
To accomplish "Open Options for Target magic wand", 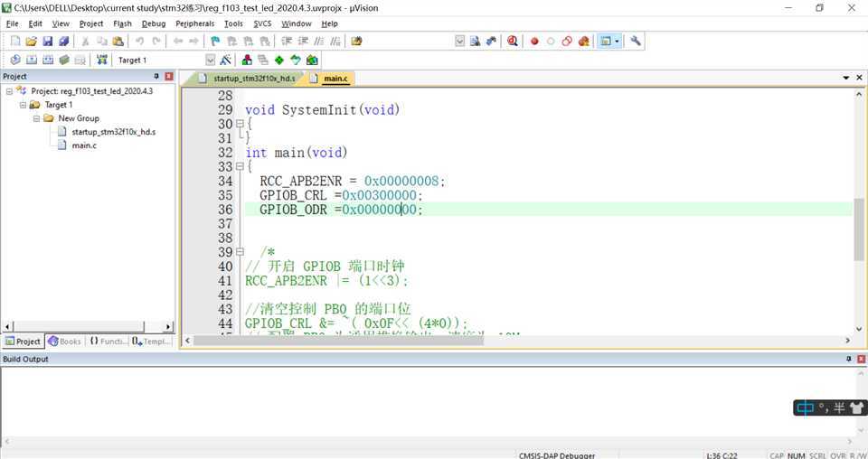I will (x=225, y=60).
